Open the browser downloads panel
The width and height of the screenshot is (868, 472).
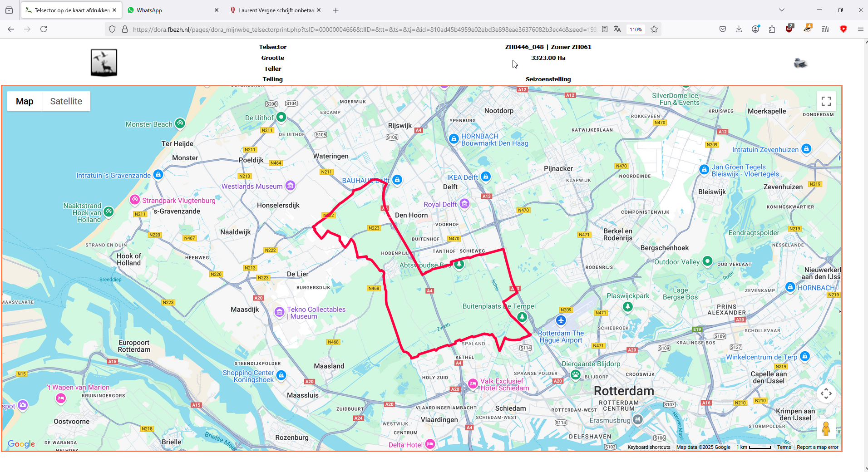point(739,29)
